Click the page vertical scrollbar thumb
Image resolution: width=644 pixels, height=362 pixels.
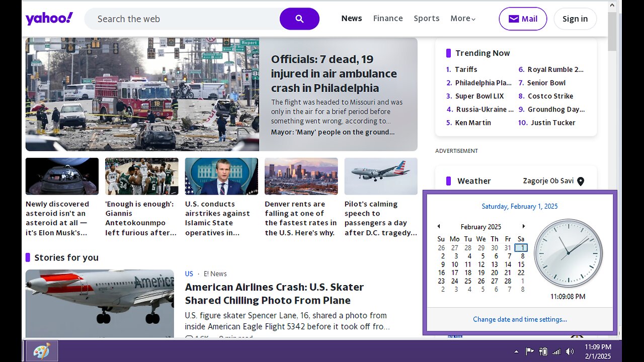pyautogui.click(x=612, y=31)
